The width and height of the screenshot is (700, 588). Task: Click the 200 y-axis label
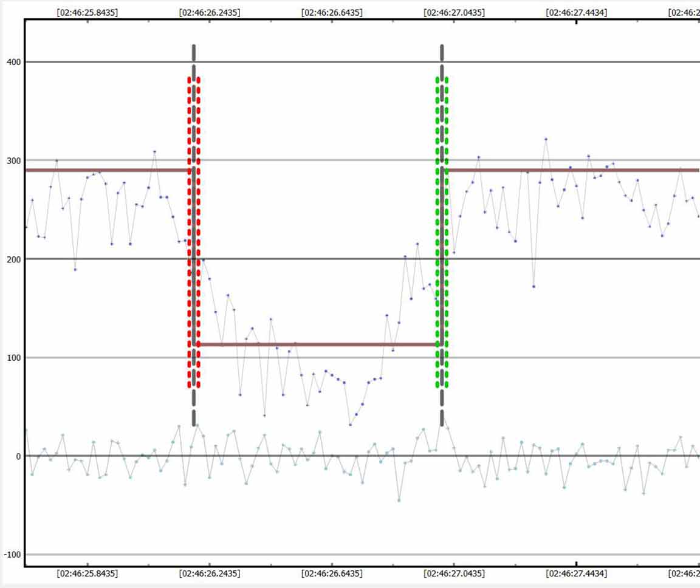(12, 259)
